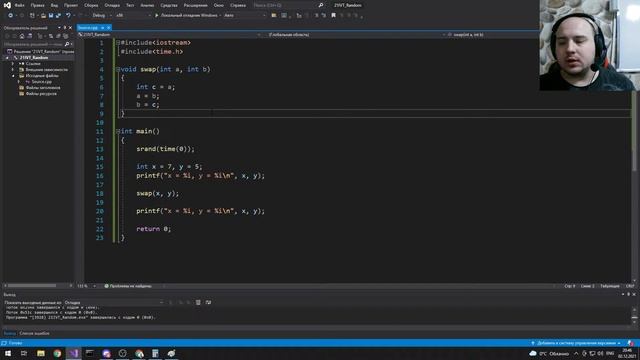This screenshot has height=360, width=640.
Task: Open the Debug configuration dropdown
Action: pos(102,16)
